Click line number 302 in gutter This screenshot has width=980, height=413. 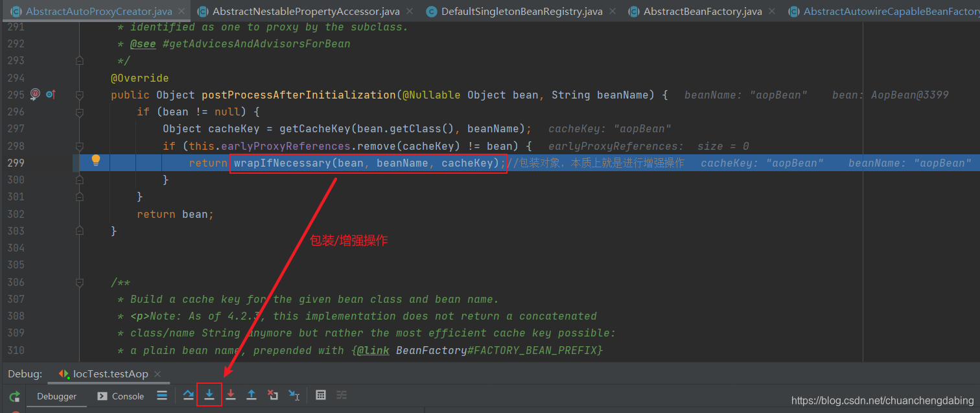point(15,214)
